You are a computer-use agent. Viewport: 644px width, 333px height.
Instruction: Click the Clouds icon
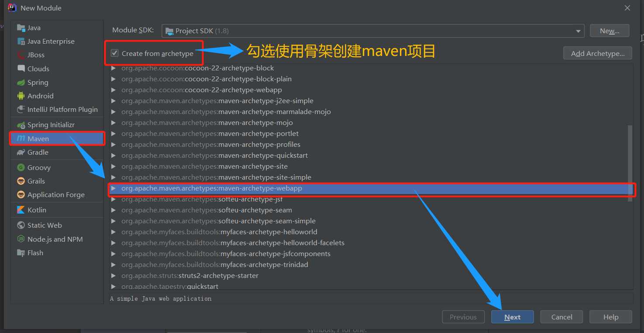point(21,69)
